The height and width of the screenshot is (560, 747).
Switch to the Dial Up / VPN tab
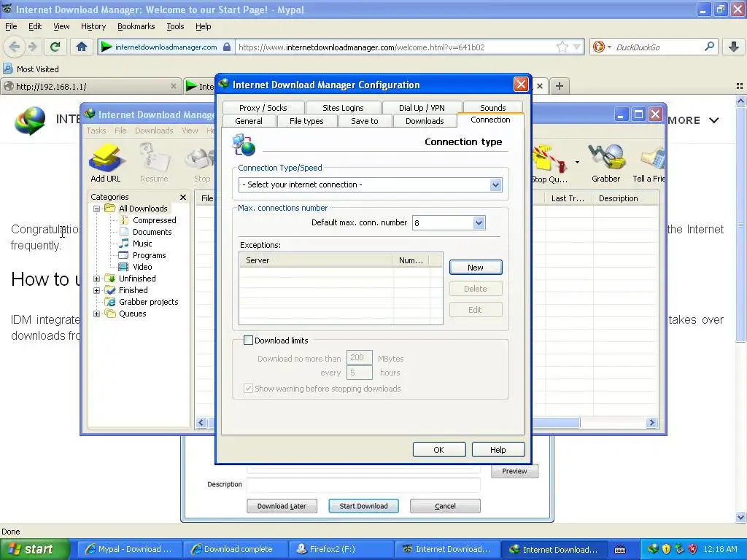point(422,108)
